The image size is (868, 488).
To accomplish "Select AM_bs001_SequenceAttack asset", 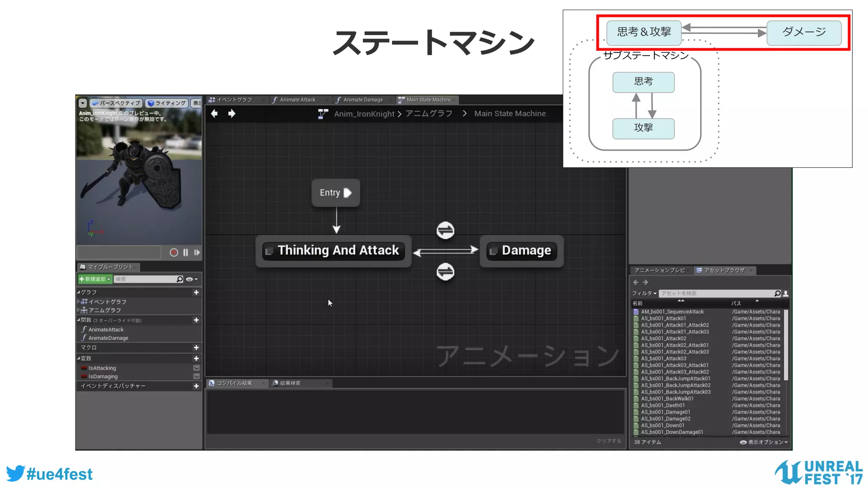I will click(x=672, y=312).
